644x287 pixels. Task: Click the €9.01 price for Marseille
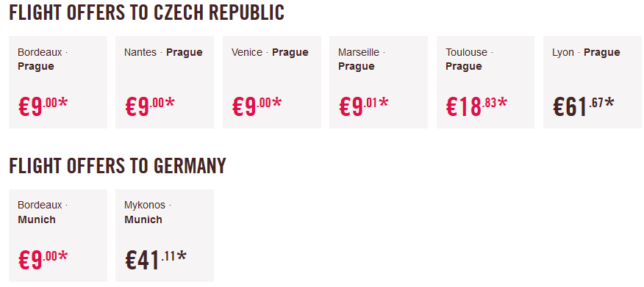click(x=363, y=106)
